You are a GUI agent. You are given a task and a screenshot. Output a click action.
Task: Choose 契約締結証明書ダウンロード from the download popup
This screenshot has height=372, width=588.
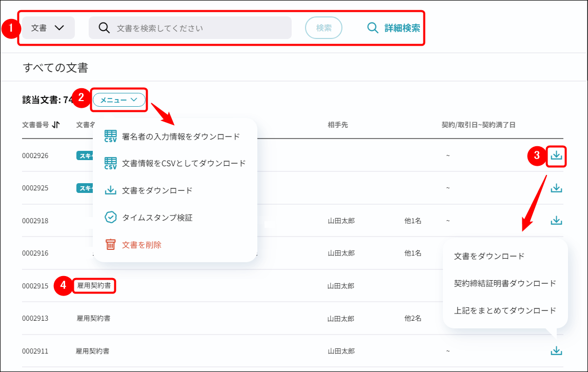coord(505,283)
